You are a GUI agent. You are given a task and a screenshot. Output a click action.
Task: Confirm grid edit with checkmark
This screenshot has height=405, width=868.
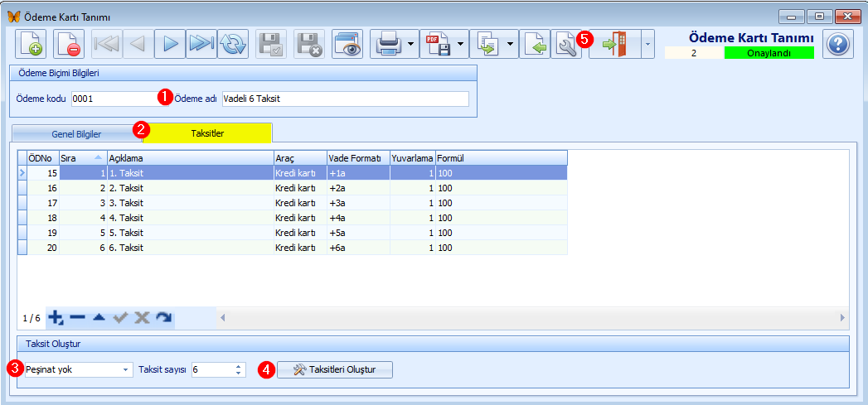pyautogui.click(x=120, y=317)
